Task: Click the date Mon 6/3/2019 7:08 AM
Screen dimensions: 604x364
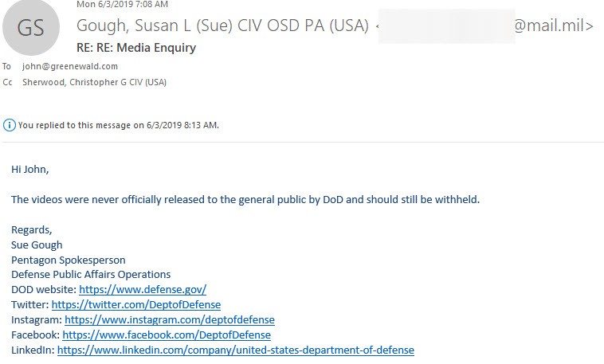Action: pyautogui.click(x=122, y=4)
